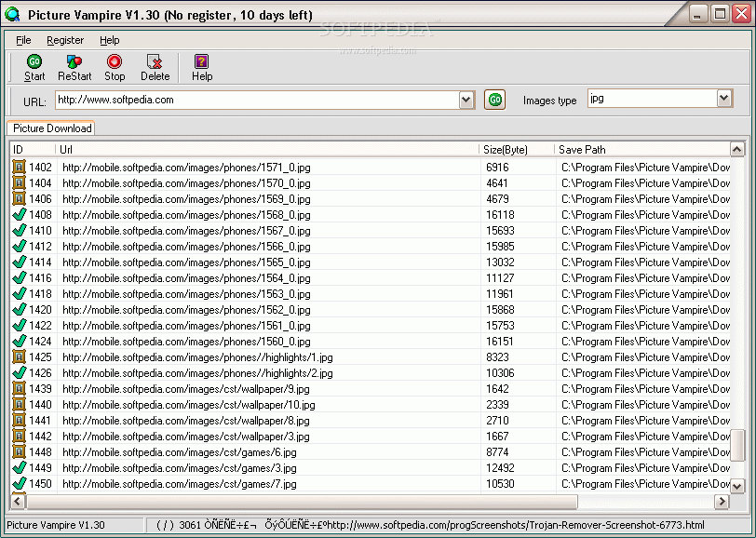The image size is (756, 538).
Task: Switch to the Picture Download tab
Action: point(51,128)
